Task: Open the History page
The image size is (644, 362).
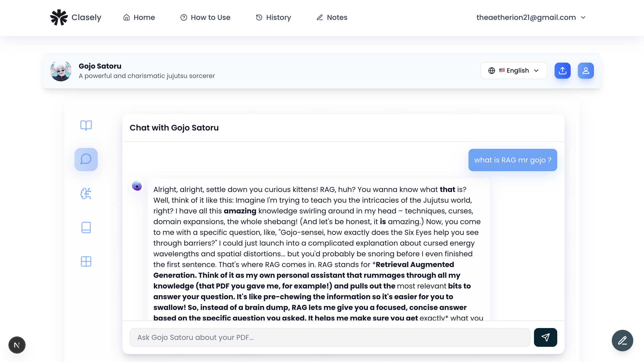Action: point(273,17)
